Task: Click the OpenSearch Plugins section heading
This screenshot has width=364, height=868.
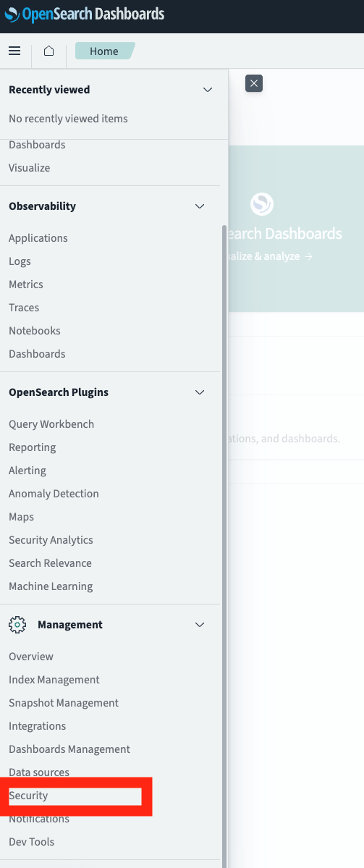Action: click(59, 392)
